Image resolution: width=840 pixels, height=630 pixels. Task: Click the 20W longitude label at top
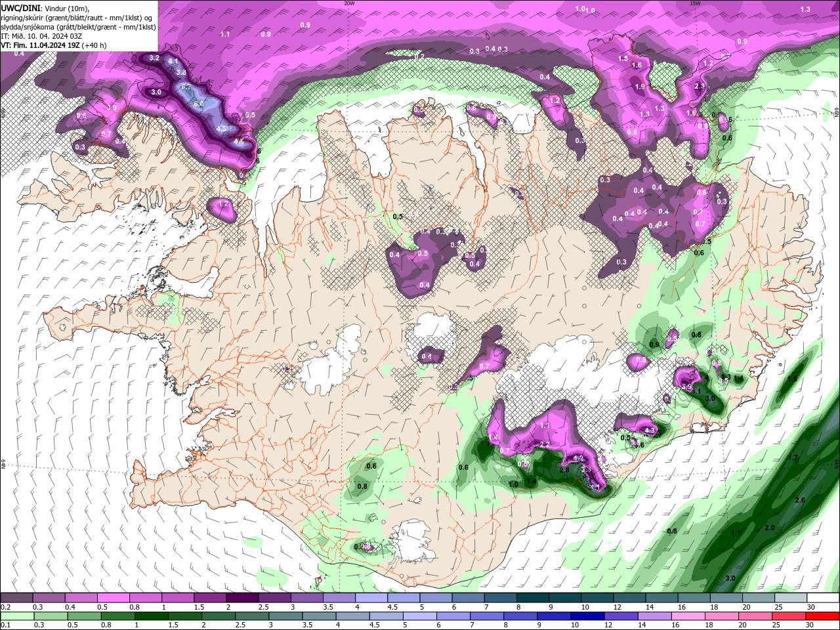pyautogui.click(x=349, y=3)
